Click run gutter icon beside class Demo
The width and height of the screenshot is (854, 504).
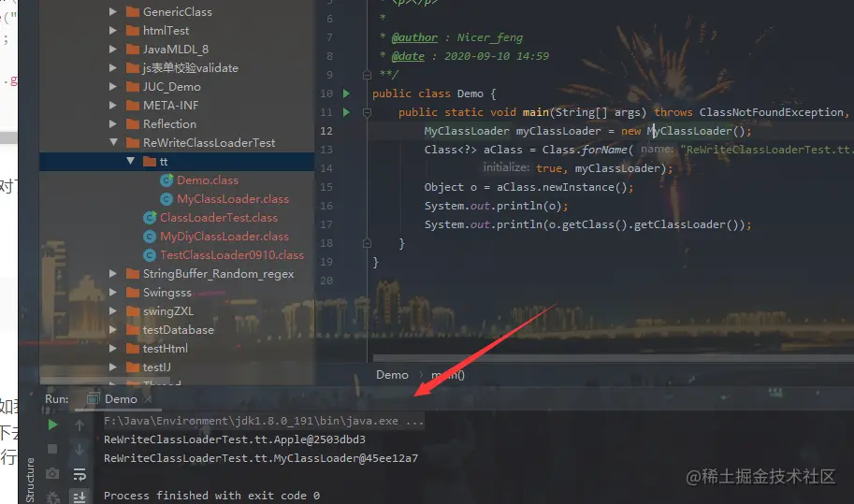(346, 94)
